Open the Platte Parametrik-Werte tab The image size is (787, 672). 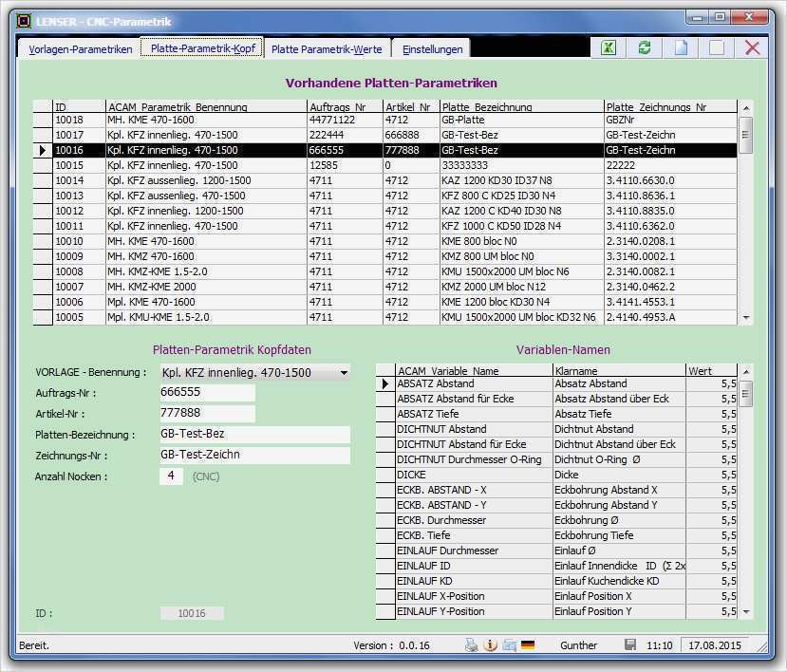(327, 49)
